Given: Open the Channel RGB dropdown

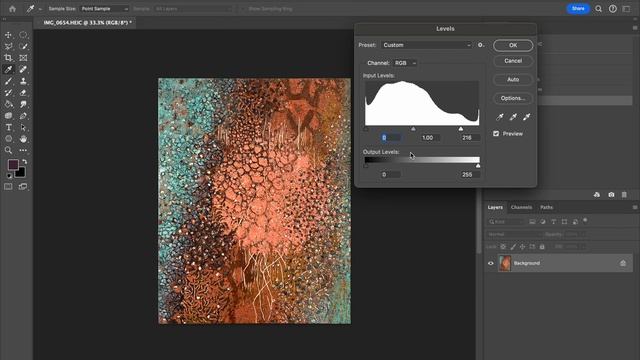Looking at the screenshot, I should point(405,63).
